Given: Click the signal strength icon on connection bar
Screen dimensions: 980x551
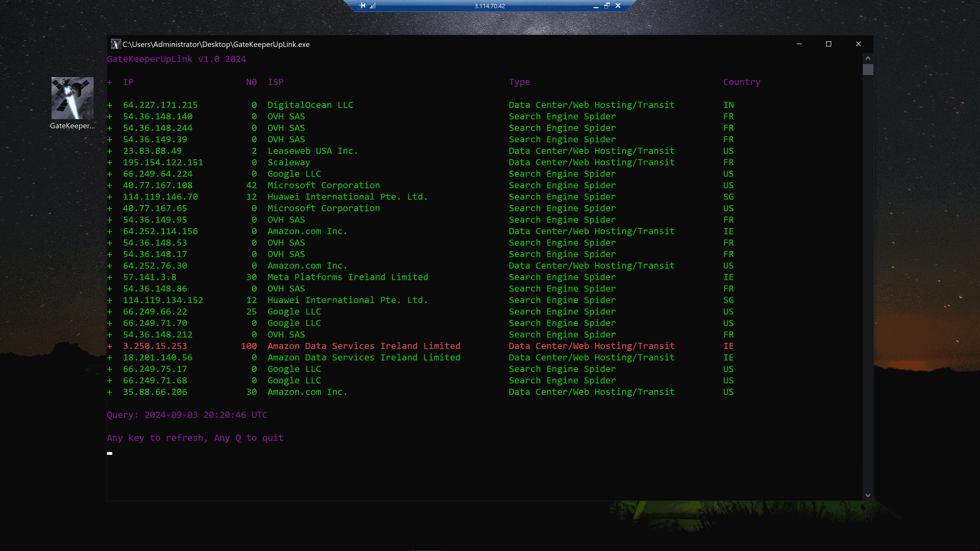Looking at the screenshot, I should tap(372, 6).
